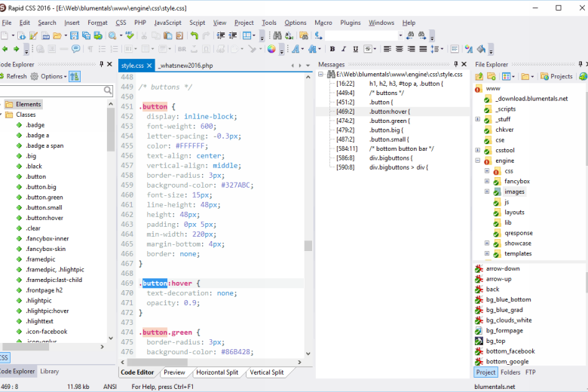Switch to _whatsnew2016.php tab

click(x=185, y=66)
